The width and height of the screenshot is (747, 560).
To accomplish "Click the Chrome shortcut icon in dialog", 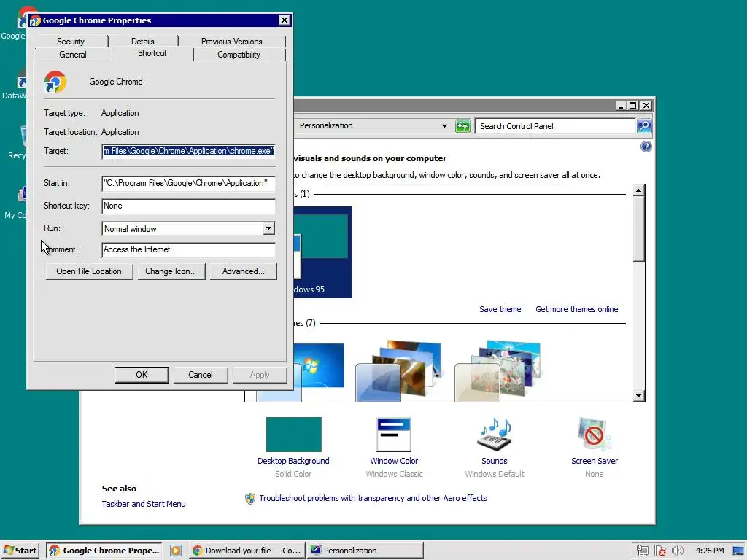I will [x=55, y=82].
